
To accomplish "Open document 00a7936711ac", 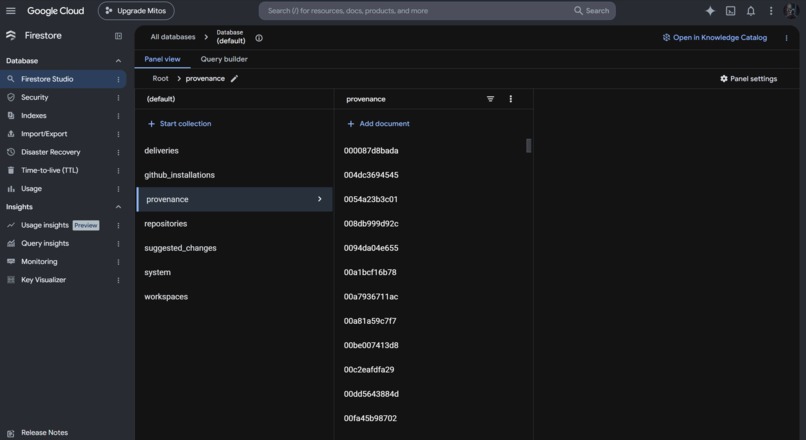I will point(371,297).
